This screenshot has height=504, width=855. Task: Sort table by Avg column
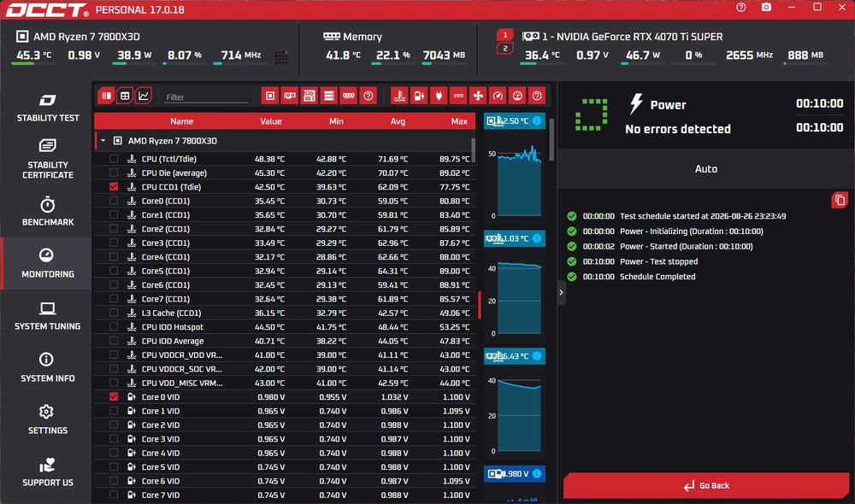click(x=398, y=121)
